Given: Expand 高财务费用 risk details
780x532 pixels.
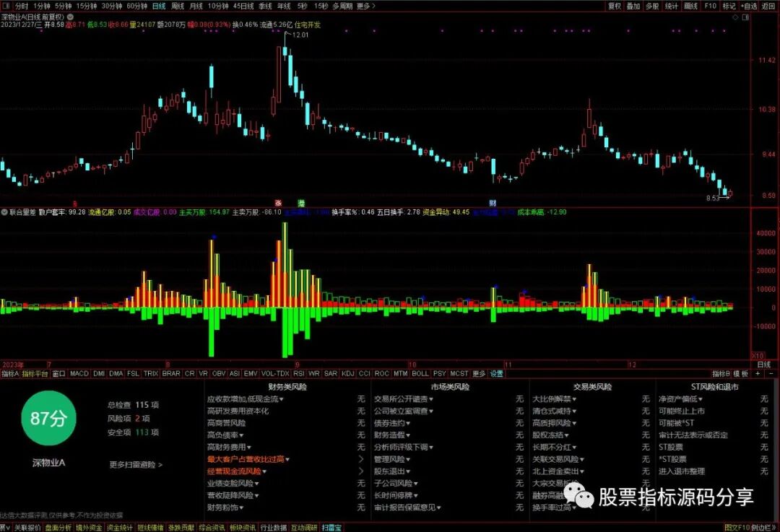Looking at the screenshot, I should [x=229, y=447].
